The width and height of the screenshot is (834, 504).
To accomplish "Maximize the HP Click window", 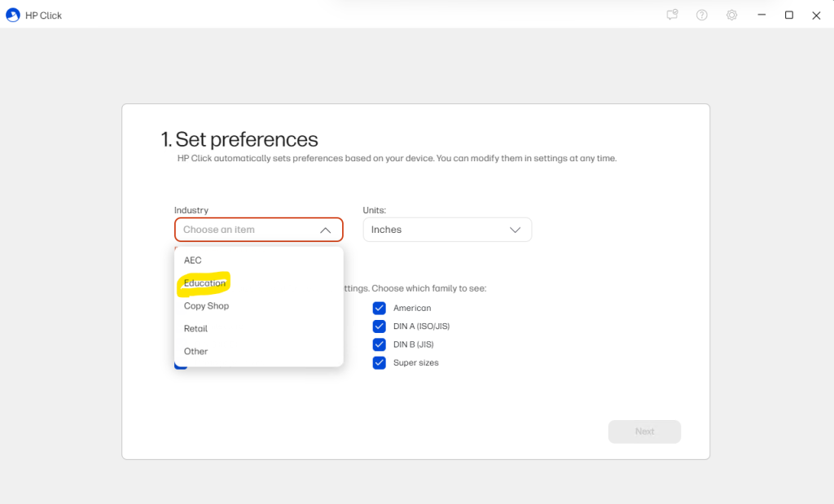I will (x=789, y=15).
